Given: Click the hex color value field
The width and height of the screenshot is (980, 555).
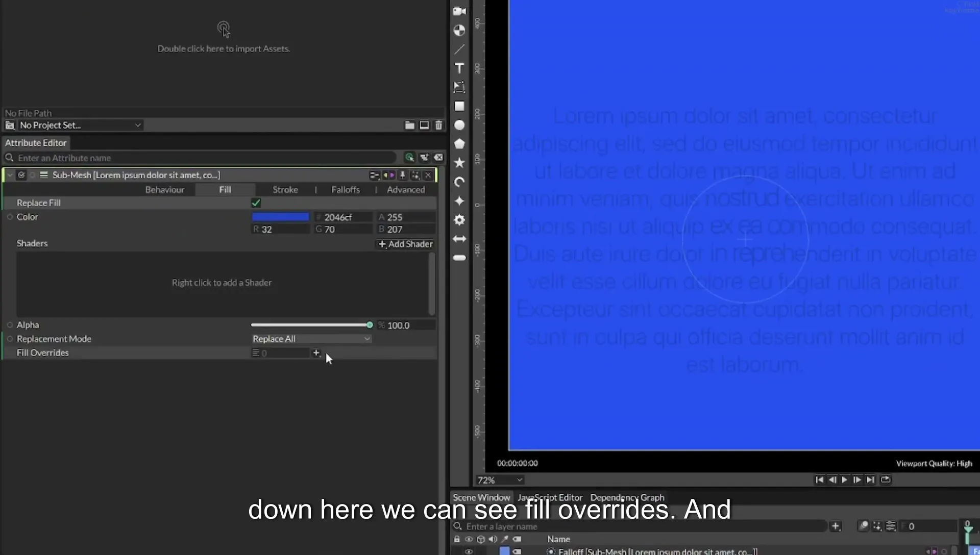Looking at the screenshot, I should point(343,217).
